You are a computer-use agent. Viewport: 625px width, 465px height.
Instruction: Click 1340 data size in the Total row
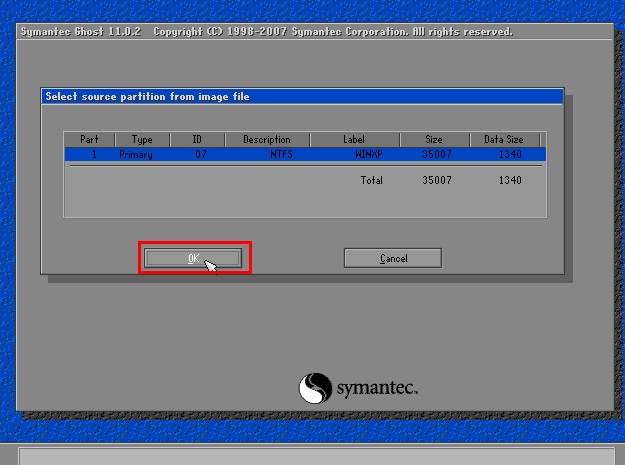coord(510,181)
